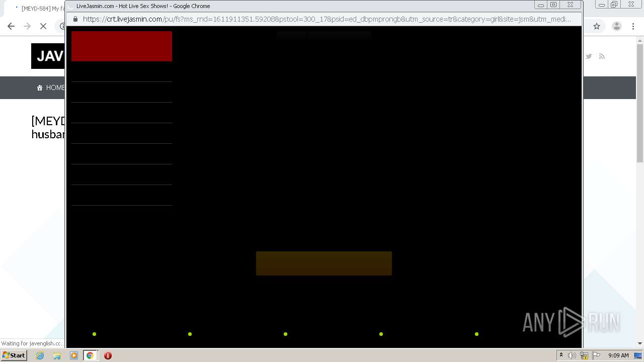
Task: Minimize the background Chrome window
Action: click(602, 5)
